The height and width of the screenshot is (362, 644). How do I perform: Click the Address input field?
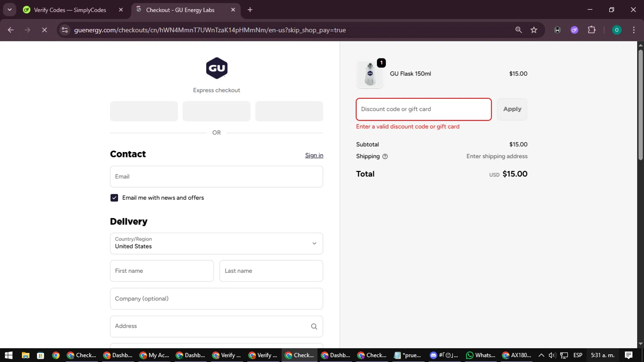216,326
